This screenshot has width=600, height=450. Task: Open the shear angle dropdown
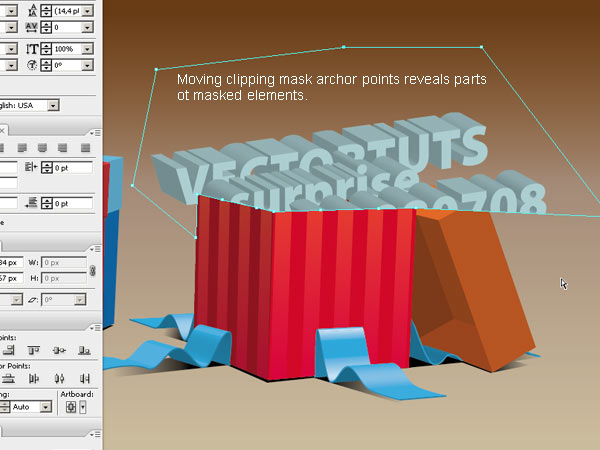click(80, 300)
